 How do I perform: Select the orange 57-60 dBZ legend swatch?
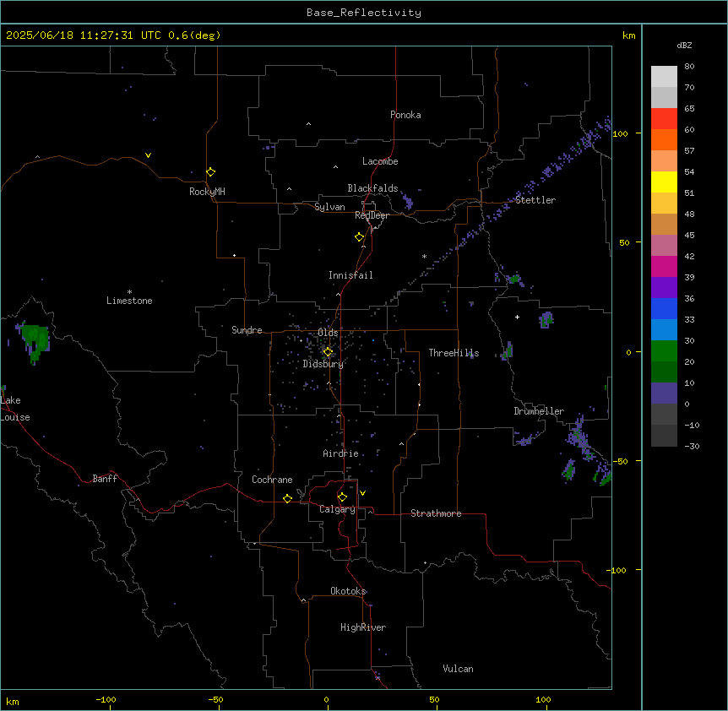(x=664, y=139)
